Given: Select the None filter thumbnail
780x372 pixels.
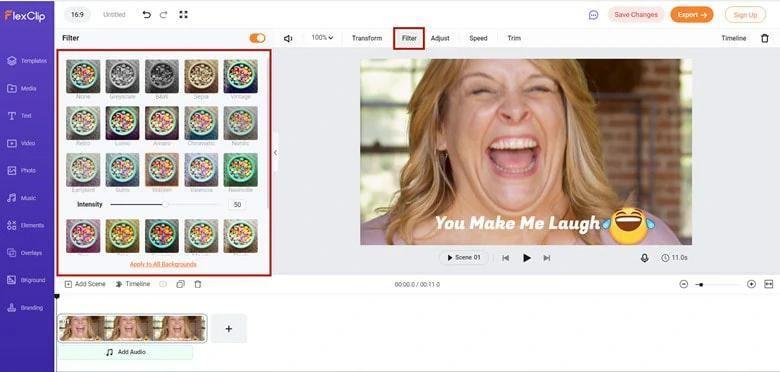Looking at the screenshot, I should coord(83,76).
